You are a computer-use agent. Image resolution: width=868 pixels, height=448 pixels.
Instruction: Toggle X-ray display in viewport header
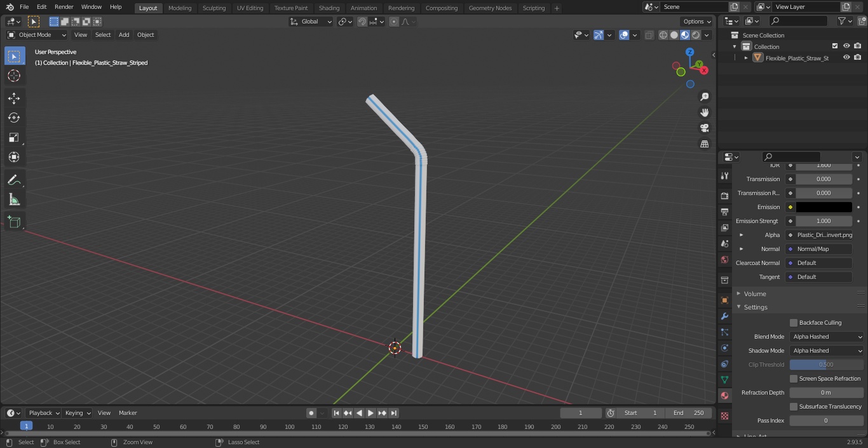[x=649, y=35]
